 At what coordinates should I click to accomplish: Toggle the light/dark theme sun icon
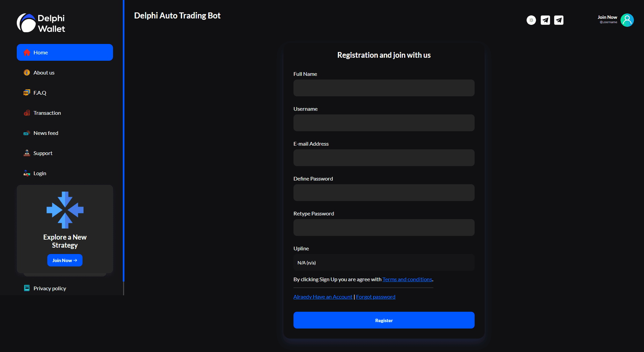531,20
